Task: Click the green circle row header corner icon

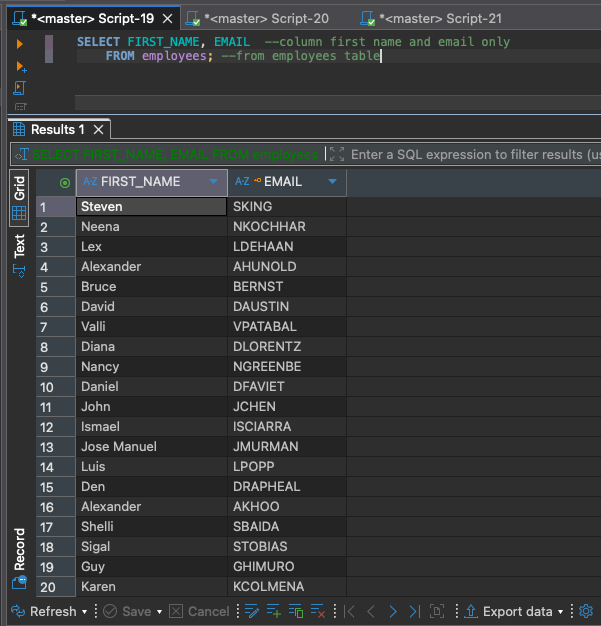Action: coord(65,183)
